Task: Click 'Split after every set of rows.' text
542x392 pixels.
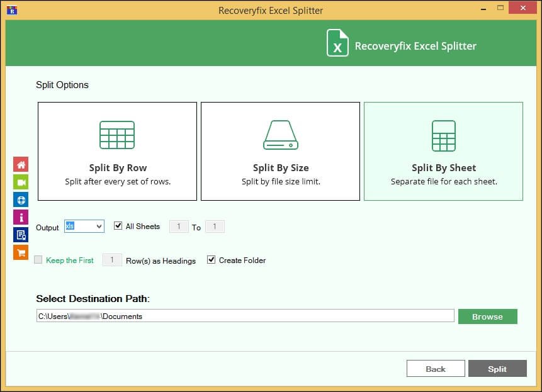Action: (118, 182)
